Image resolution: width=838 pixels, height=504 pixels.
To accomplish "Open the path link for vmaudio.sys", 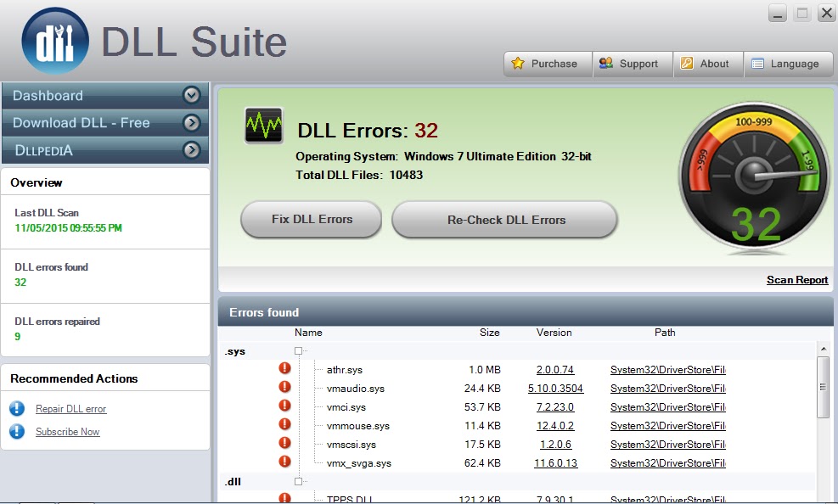I will pos(668,388).
